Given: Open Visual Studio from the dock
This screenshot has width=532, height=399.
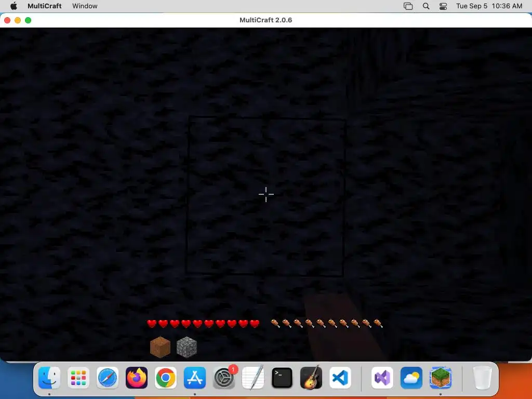Looking at the screenshot, I should pyautogui.click(x=382, y=378).
